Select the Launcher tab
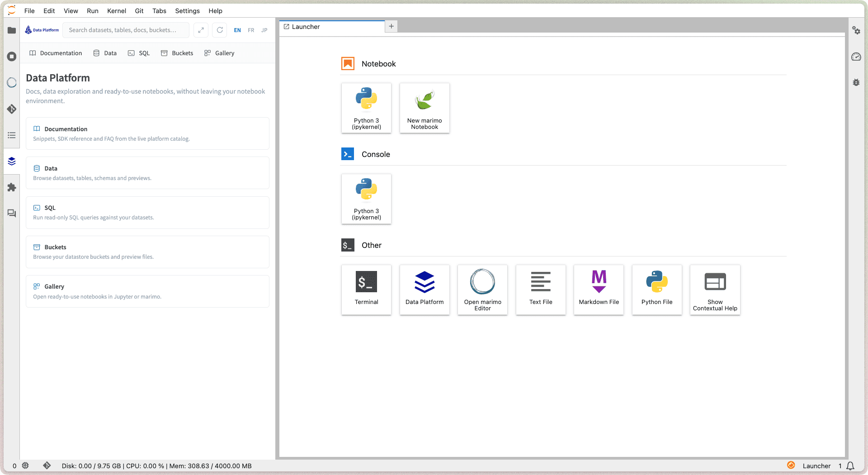Image resolution: width=868 pixels, height=475 pixels. coord(332,27)
